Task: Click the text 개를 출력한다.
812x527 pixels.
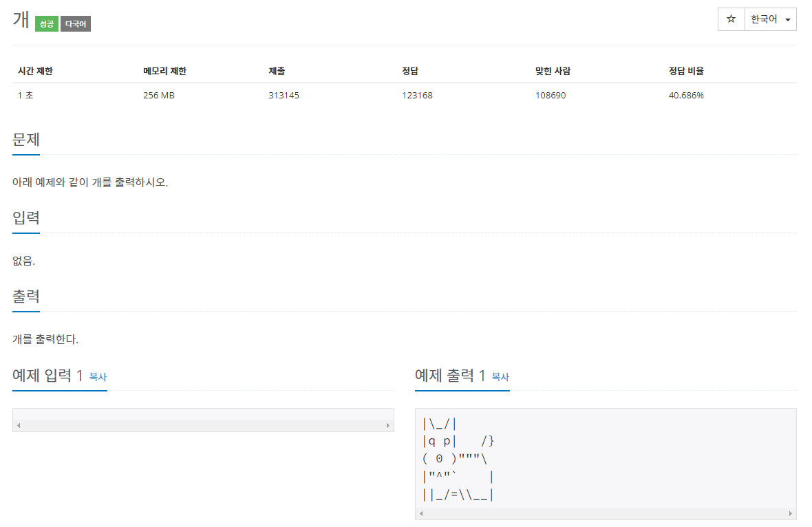Action: pyautogui.click(x=45, y=340)
